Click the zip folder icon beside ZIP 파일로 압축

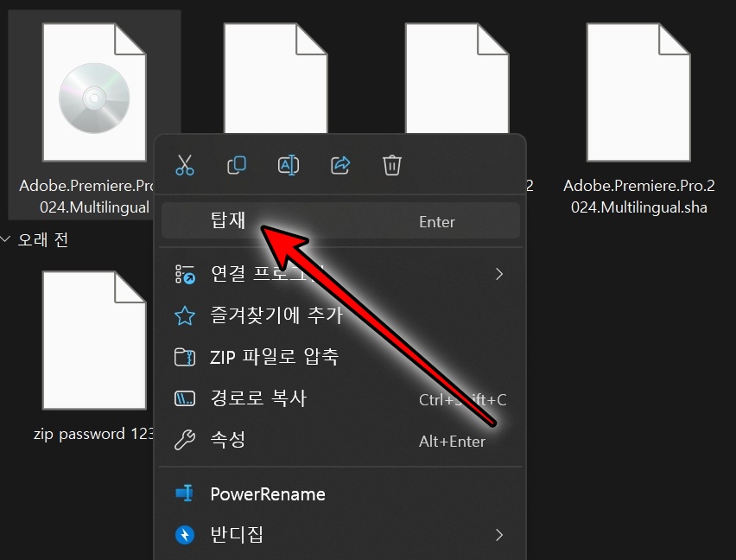[185, 357]
